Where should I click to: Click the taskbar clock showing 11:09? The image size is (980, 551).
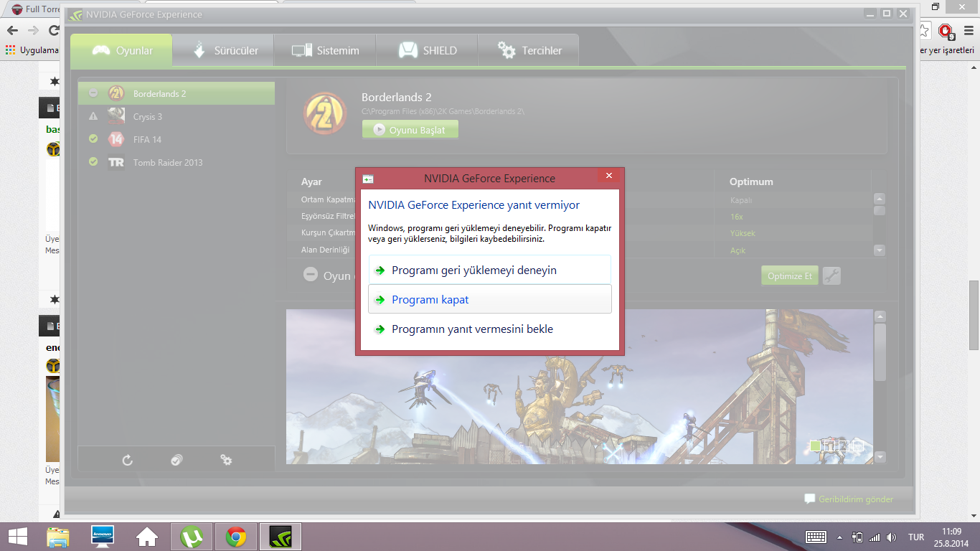click(952, 537)
